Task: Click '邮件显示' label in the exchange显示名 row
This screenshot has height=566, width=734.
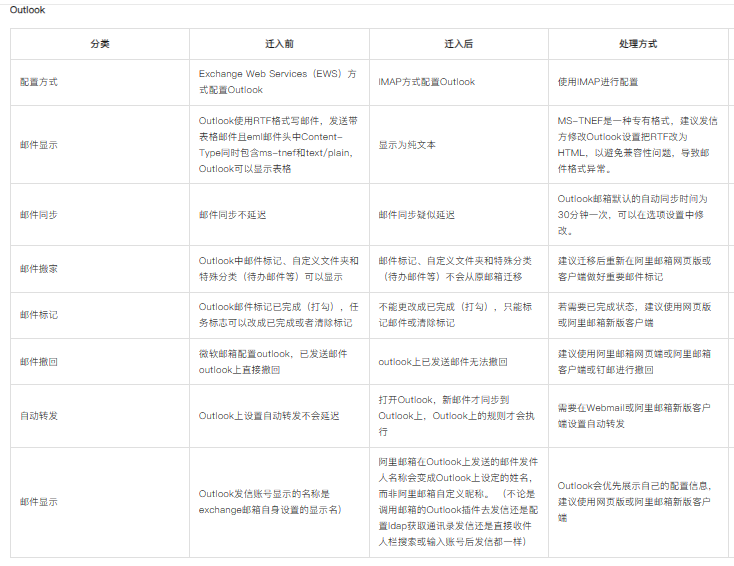Action: pos(39,502)
